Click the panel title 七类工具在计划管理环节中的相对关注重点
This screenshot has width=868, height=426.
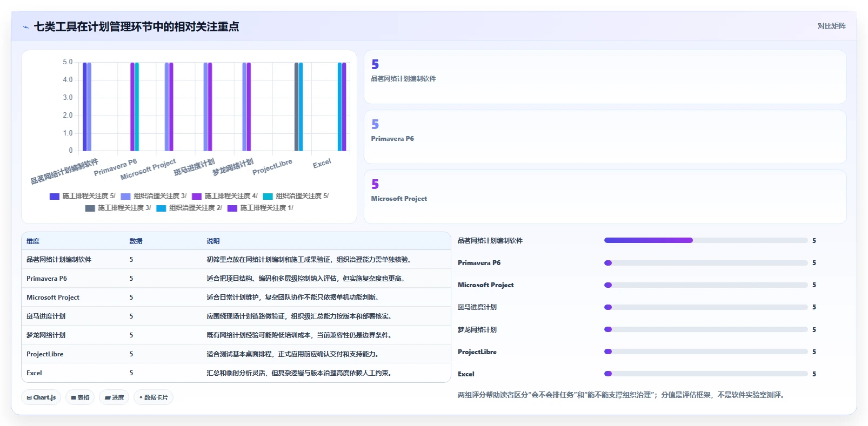pyautogui.click(x=136, y=27)
